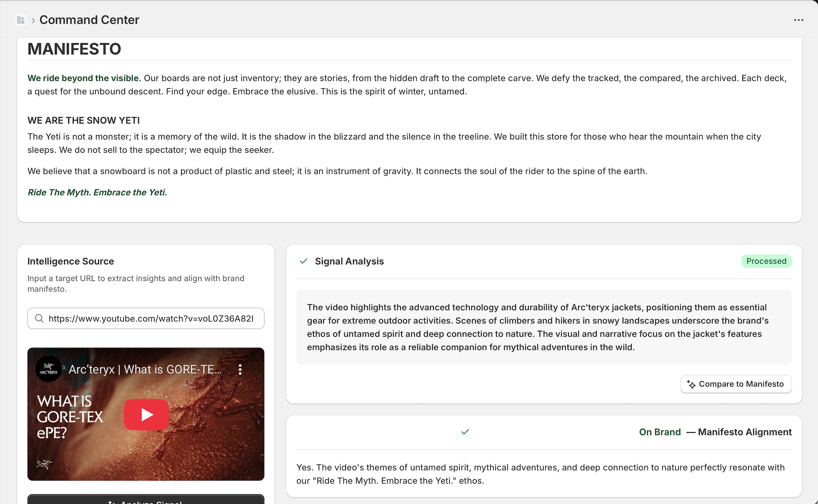Click the apps grid icon in breadcrumb
Screen dimensions: 818x504
coord(20,20)
